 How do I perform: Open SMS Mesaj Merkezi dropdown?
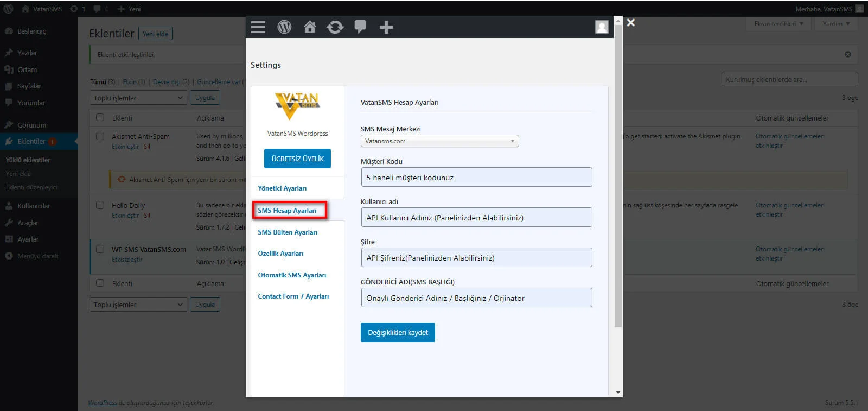click(x=440, y=141)
